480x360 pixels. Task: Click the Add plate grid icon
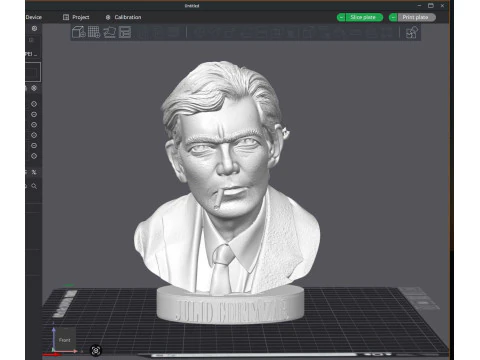click(94, 32)
